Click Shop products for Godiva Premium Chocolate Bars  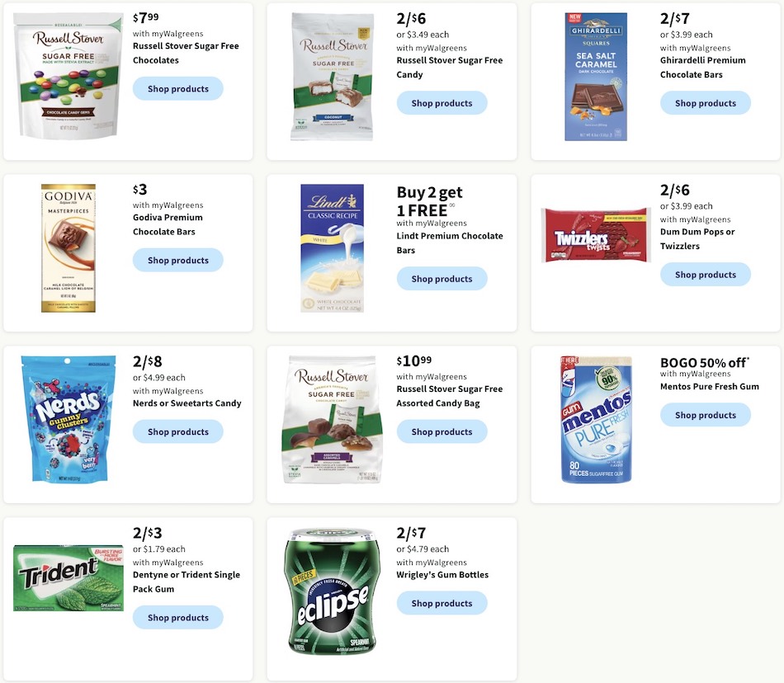177,260
